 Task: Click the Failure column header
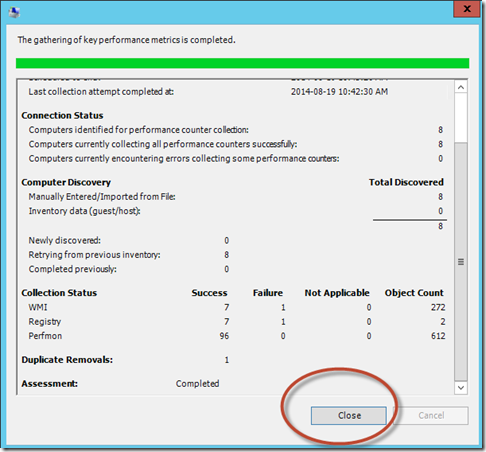click(268, 293)
